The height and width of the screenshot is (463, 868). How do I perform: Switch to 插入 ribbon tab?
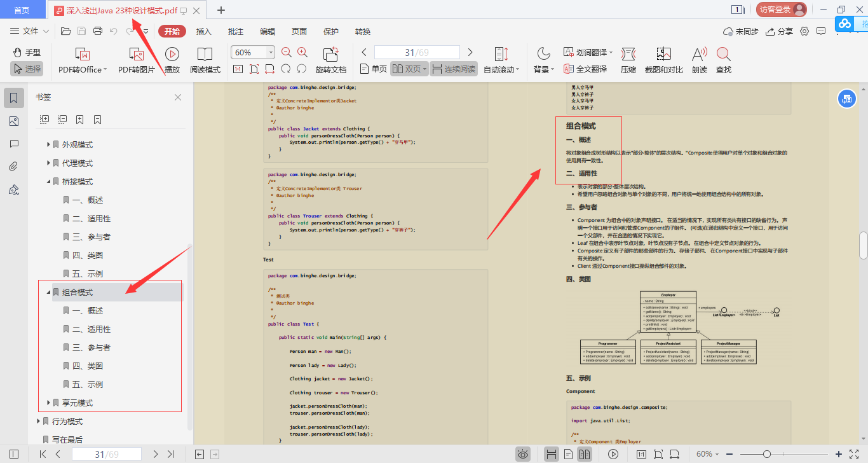(204, 31)
